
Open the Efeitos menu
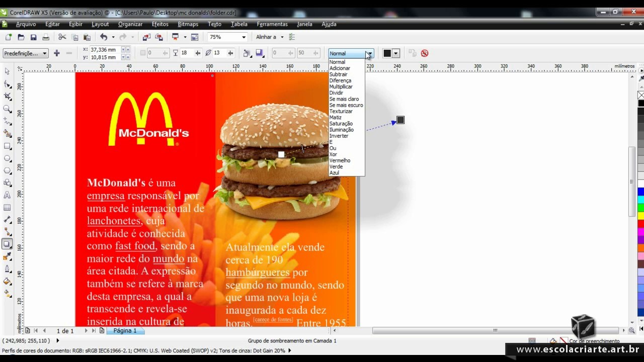160,24
